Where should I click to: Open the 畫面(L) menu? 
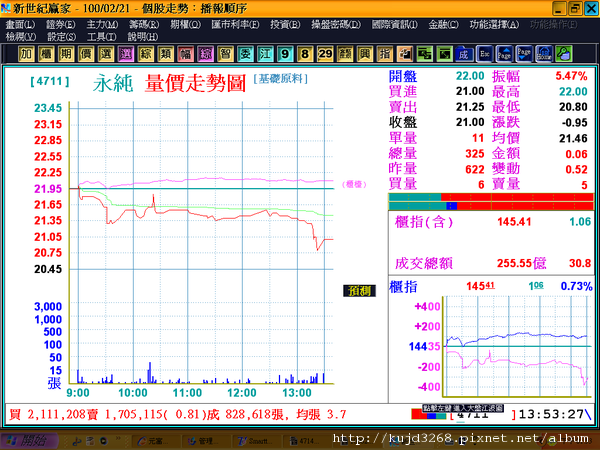20,25
